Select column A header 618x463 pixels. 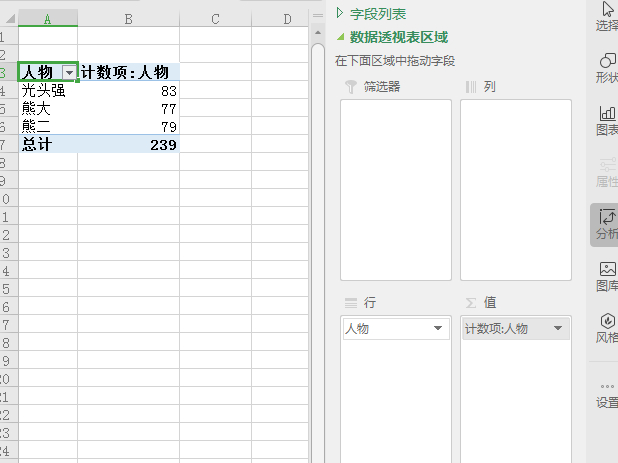[48, 19]
